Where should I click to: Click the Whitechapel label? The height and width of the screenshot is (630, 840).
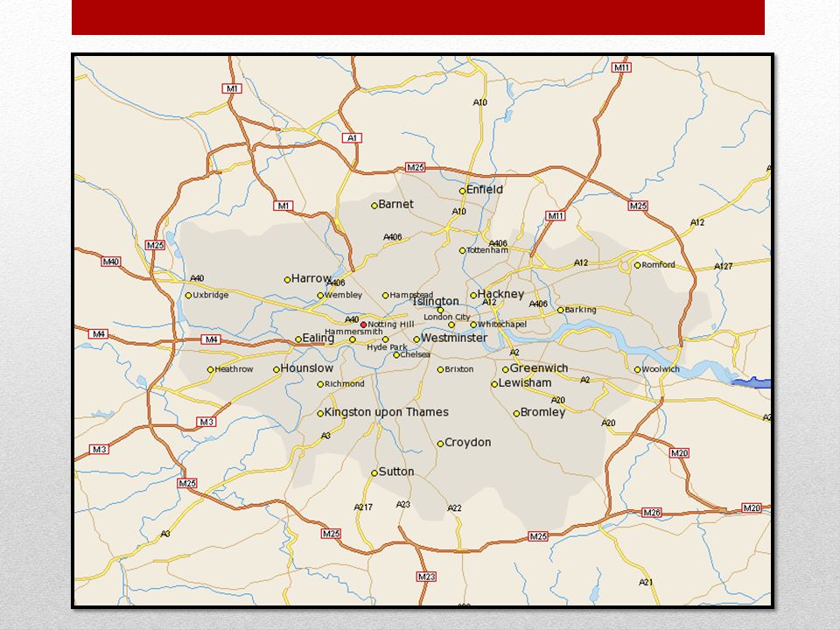502,324
